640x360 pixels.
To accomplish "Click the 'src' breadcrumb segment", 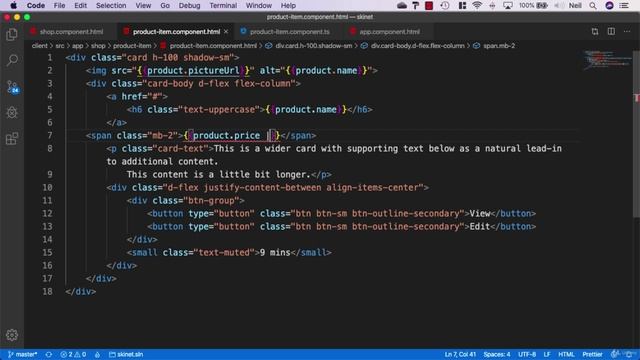I will point(60,46).
